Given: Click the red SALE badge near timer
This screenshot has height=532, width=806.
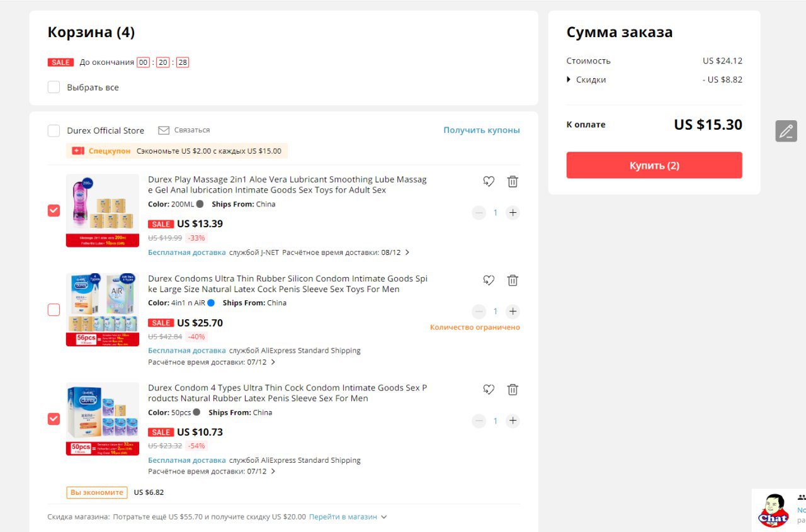Looking at the screenshot, I should tap(60, 62).
